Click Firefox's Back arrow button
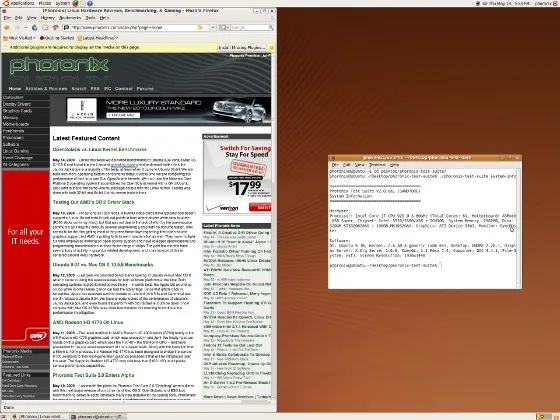The height and width of the screenshot is (420, 560). pyautogui.click(x=7, y=28)
